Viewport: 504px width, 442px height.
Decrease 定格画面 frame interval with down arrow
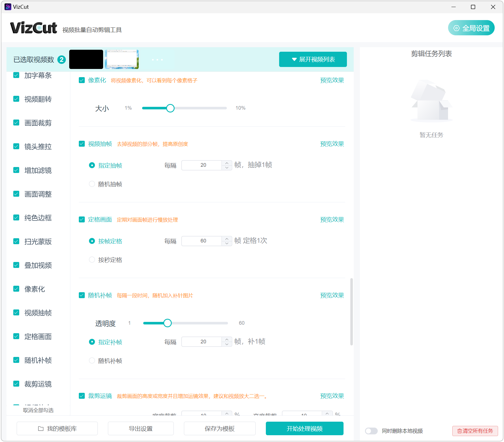(227, 243)
